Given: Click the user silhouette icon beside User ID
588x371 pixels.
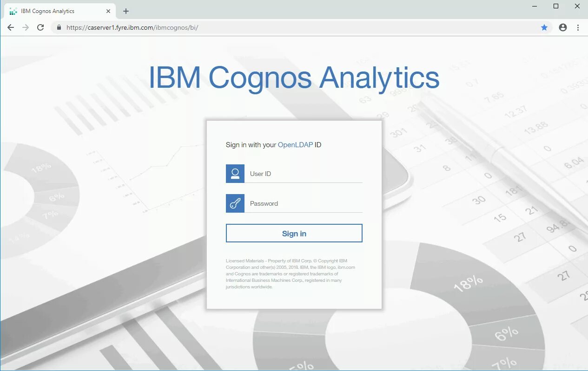Looking at the screenshot, I should pos(235,174).
